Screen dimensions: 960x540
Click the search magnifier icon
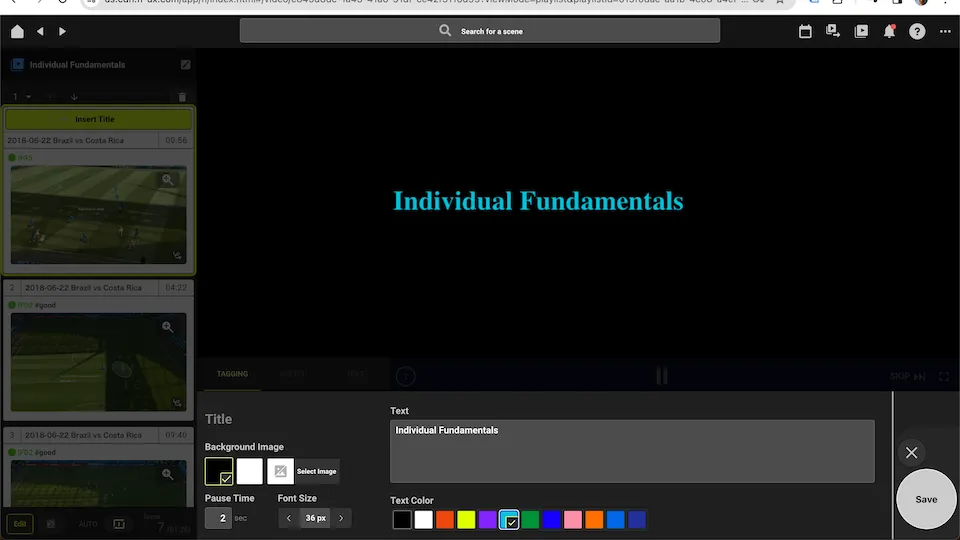pos(445,31)
